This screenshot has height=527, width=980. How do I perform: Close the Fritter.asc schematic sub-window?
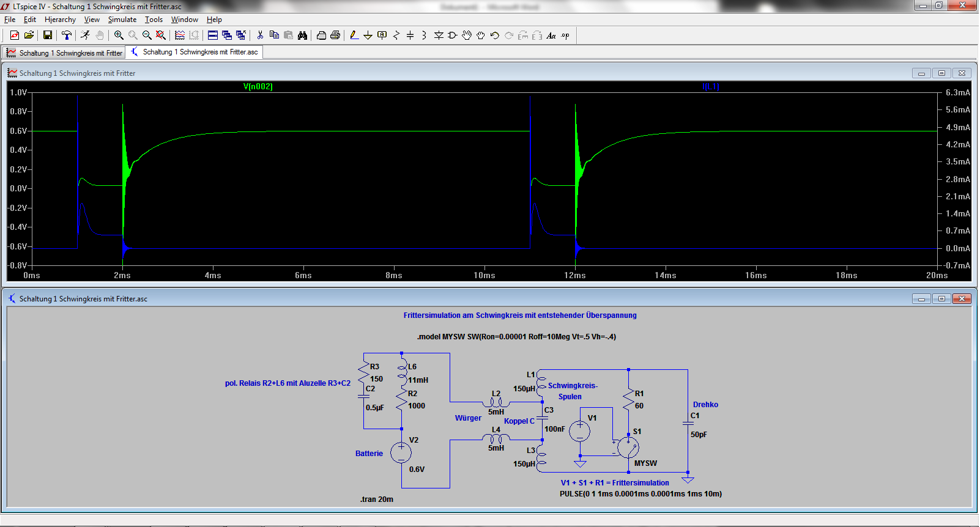tap(962, 299)
